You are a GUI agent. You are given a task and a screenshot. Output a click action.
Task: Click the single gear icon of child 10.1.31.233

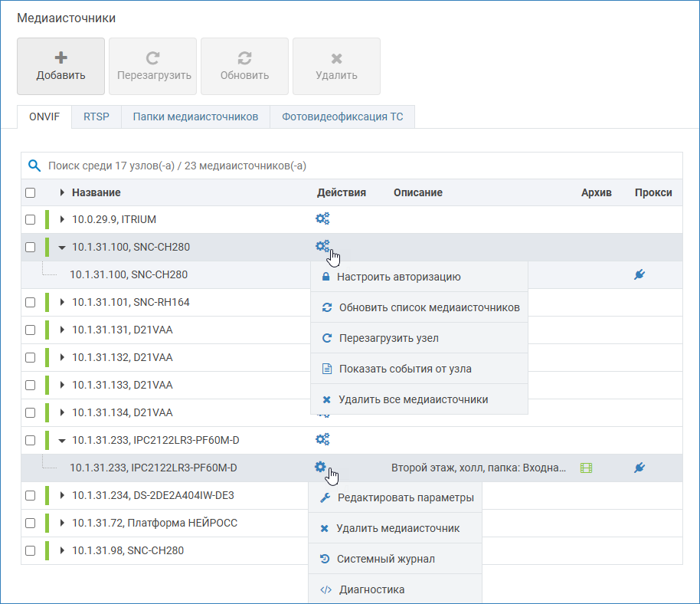[320, 467]
